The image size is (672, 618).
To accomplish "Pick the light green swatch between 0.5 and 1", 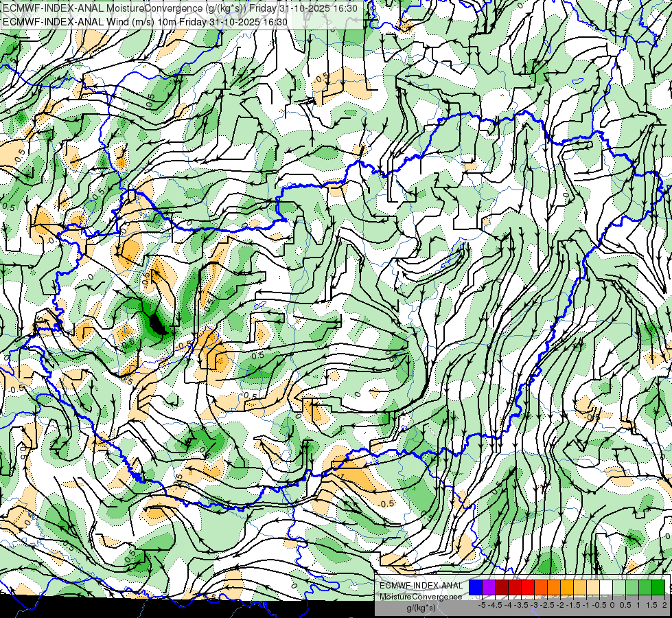I will click(632, 588).
